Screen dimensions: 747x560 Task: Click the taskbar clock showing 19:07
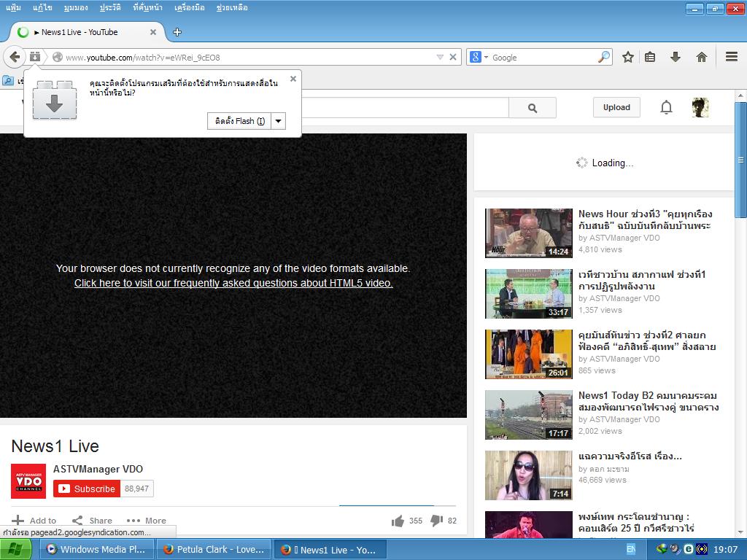(x=725, y=550)
